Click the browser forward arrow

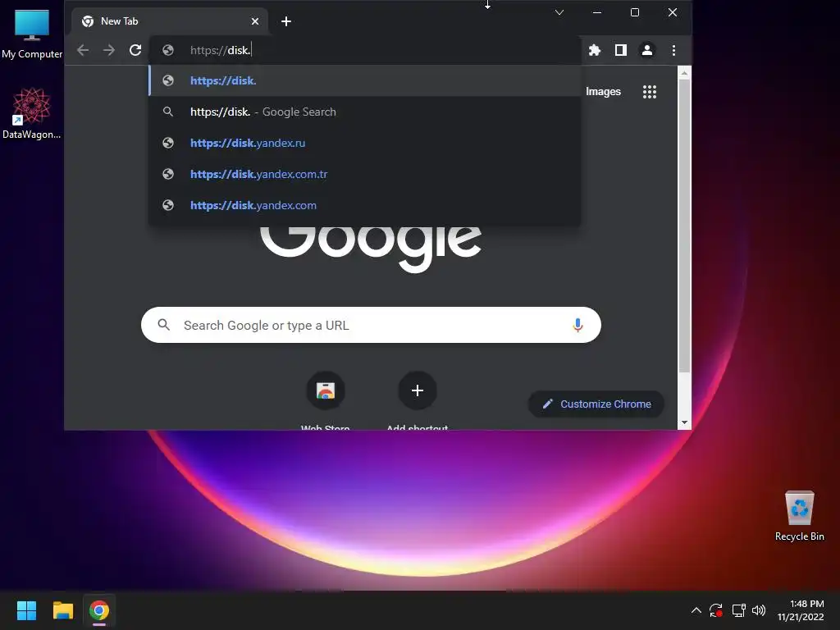[109, 50]
